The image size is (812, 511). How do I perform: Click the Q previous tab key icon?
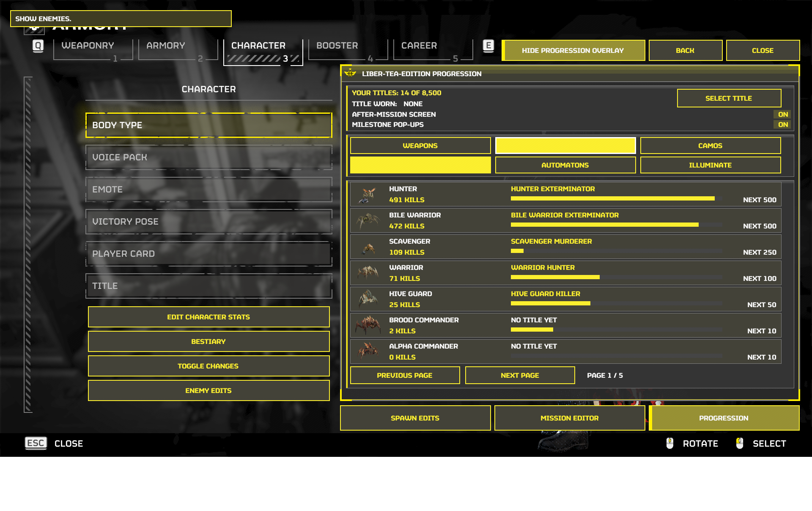(x=38, y=46)
